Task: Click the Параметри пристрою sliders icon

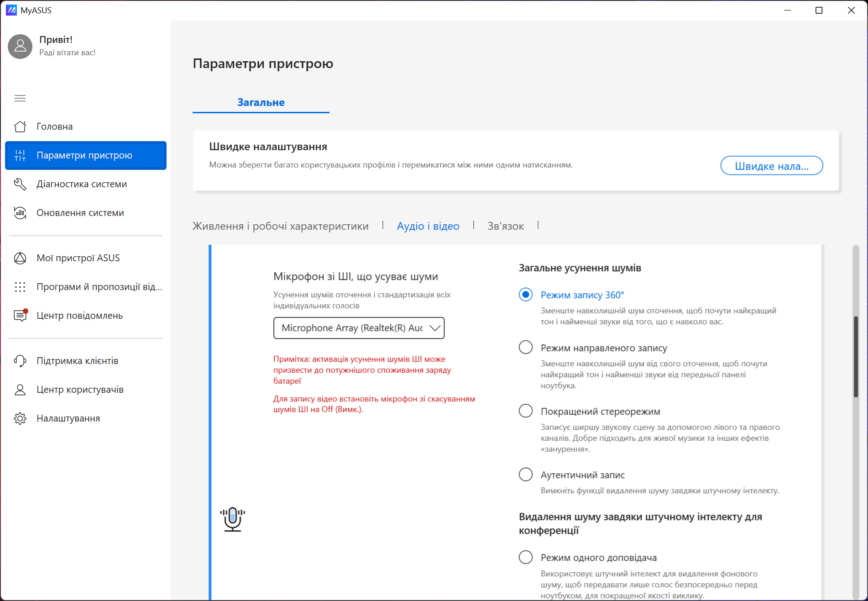Action: 20,155
